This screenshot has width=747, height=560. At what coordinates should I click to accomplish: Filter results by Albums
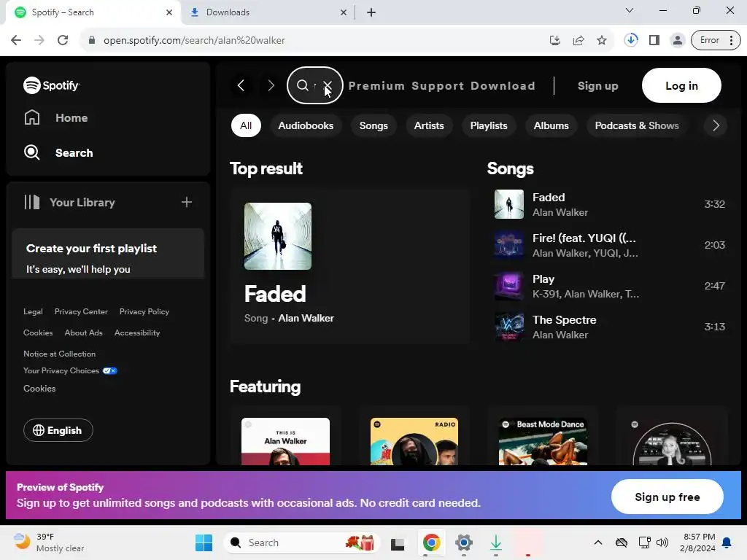click(x=551, y=125)
